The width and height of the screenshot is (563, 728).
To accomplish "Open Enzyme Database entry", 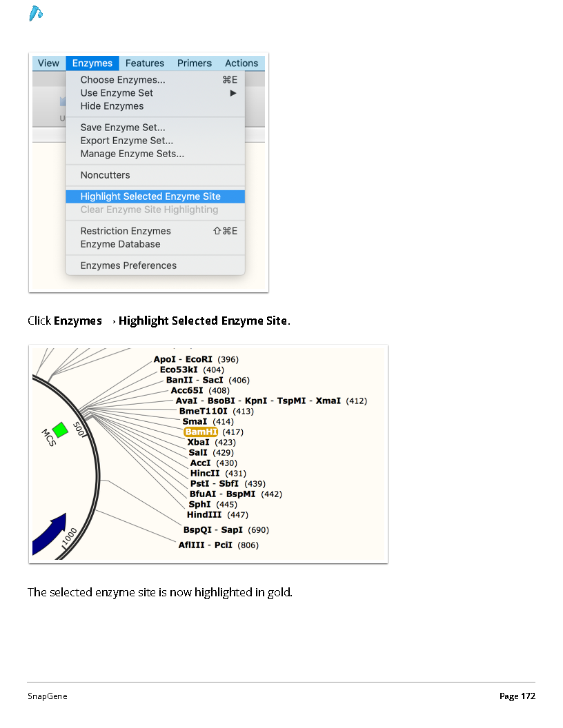I will [155, 244].
